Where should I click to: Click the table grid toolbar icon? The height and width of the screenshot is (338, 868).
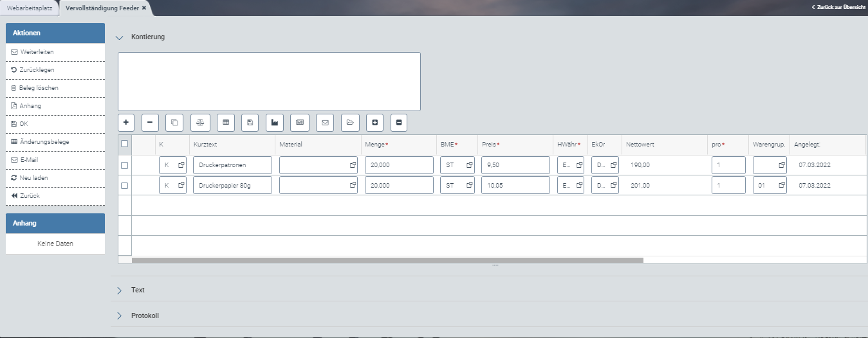pyautogui.click(x=225, y=122)
